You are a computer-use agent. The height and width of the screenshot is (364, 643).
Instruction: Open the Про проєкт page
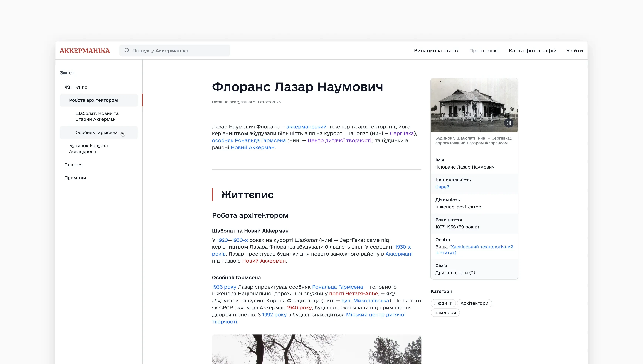pyautogui.click(x=484, y=51)
